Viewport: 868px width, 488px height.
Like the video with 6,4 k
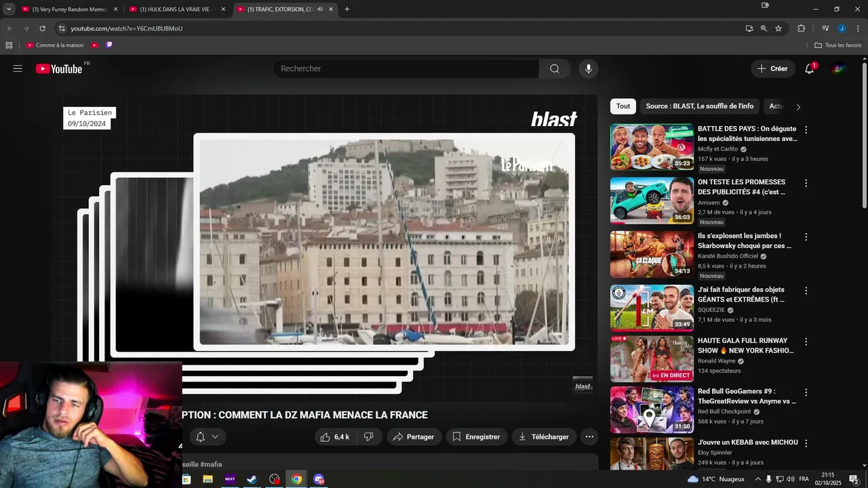click(335, 437)
